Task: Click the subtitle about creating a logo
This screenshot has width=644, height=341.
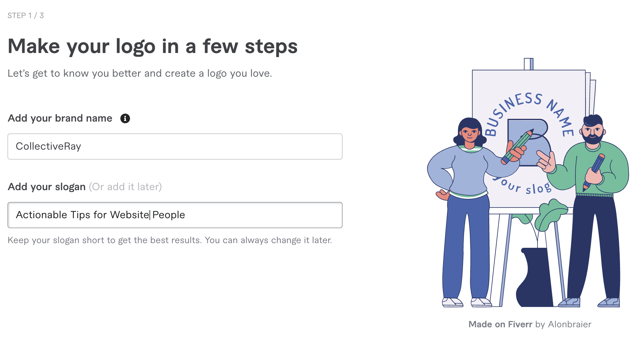Action: click(140, 74)
